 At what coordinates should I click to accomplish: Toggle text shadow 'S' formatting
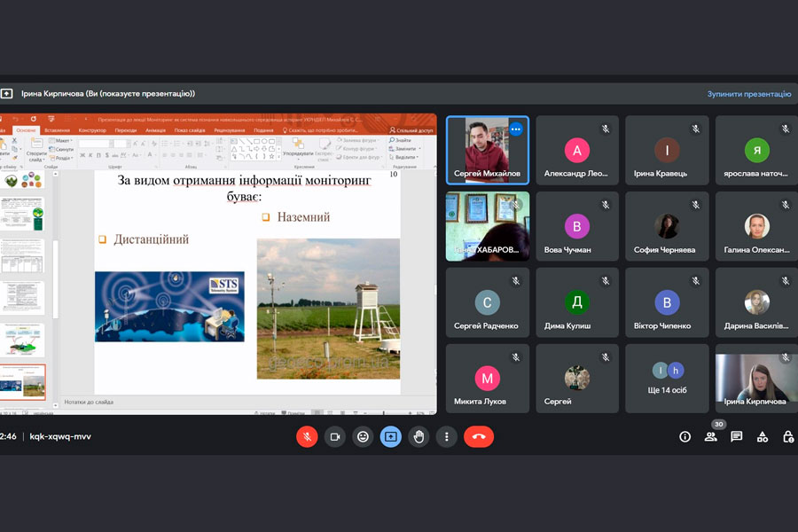click(x=107, y=155)
